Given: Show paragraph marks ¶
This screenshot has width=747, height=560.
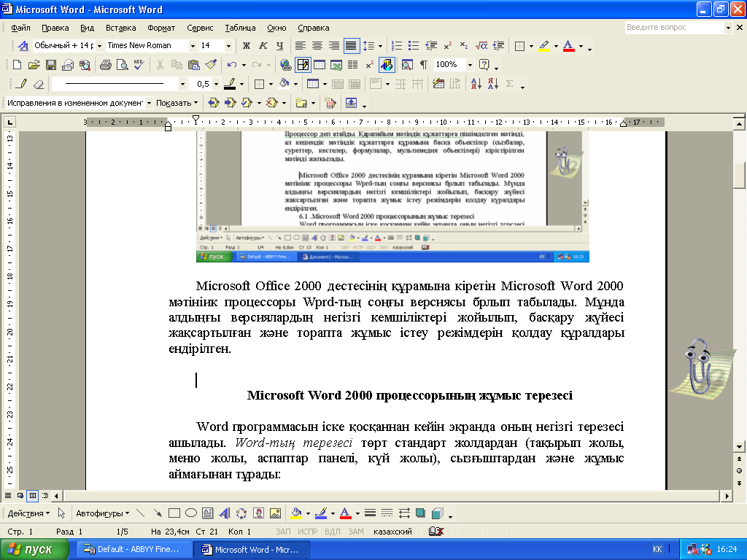Looking at the screenshot, I should coord(424,65).
